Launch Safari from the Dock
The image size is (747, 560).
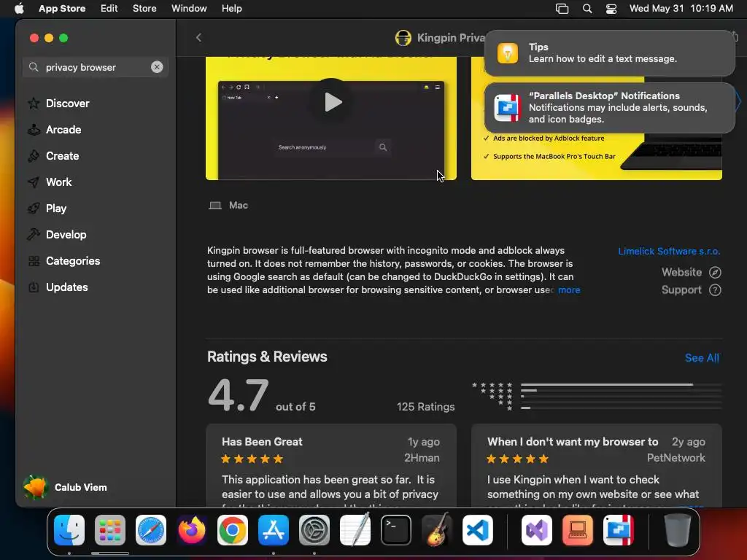tap(151, 530)
